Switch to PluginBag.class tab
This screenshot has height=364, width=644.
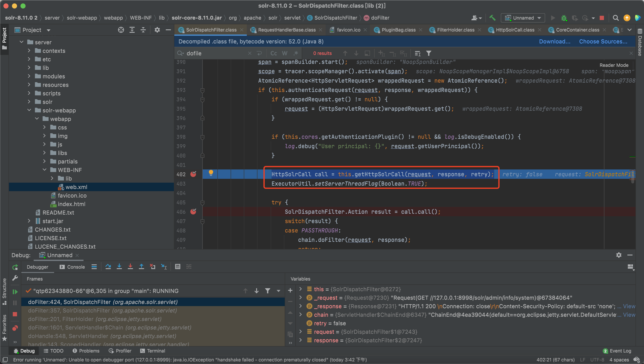[x=398, y=30]
